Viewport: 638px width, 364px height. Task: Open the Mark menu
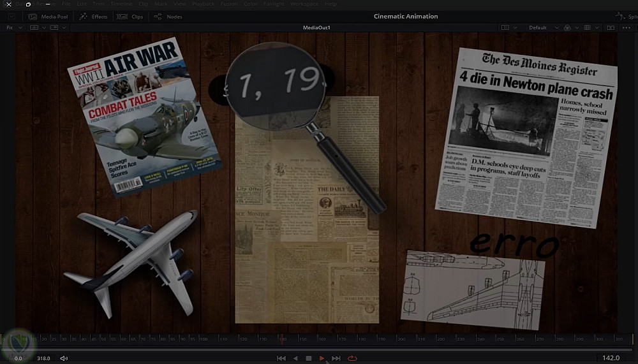point(161,4)
